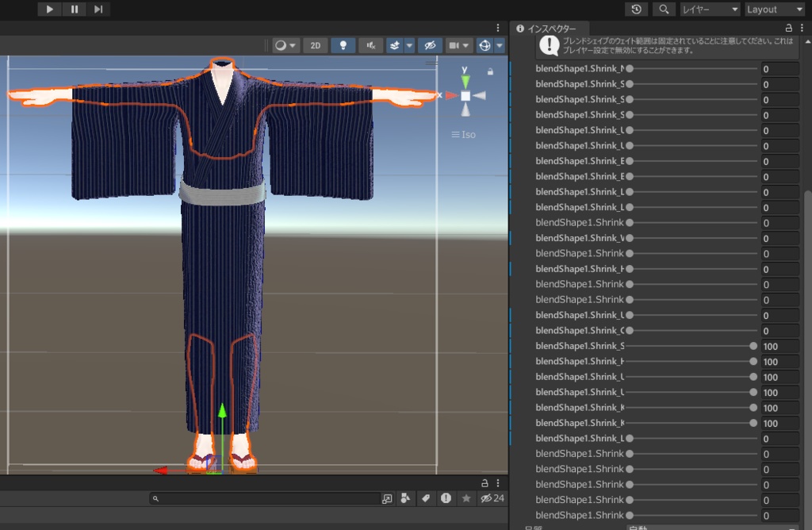Click the Gizmos toggle icon

click(484, 45)
